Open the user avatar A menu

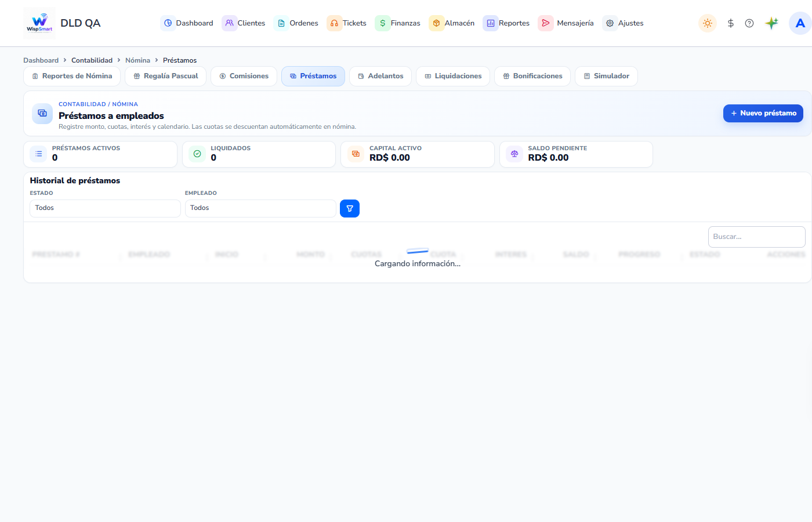click(x=800, y=23)
